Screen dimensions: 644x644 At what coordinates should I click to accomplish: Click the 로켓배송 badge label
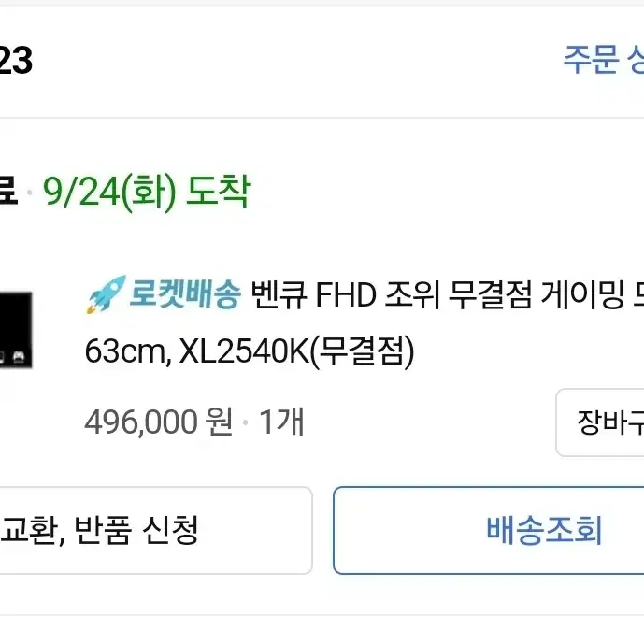click(185, 294)
